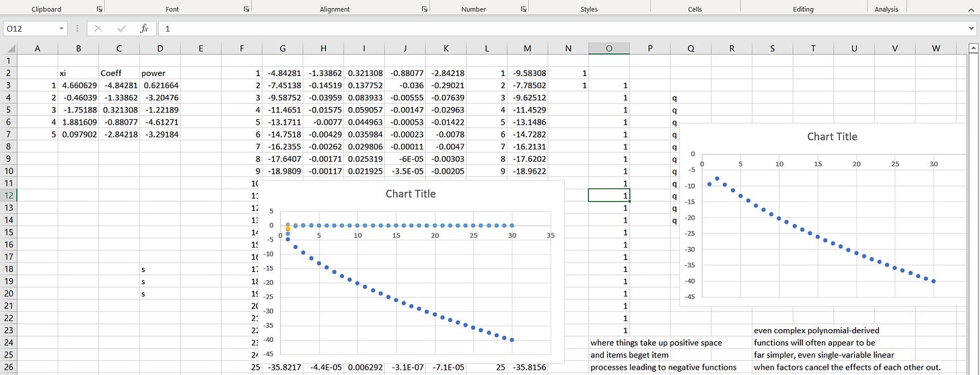
Task: Select column W header
Action: coord(936,48)
